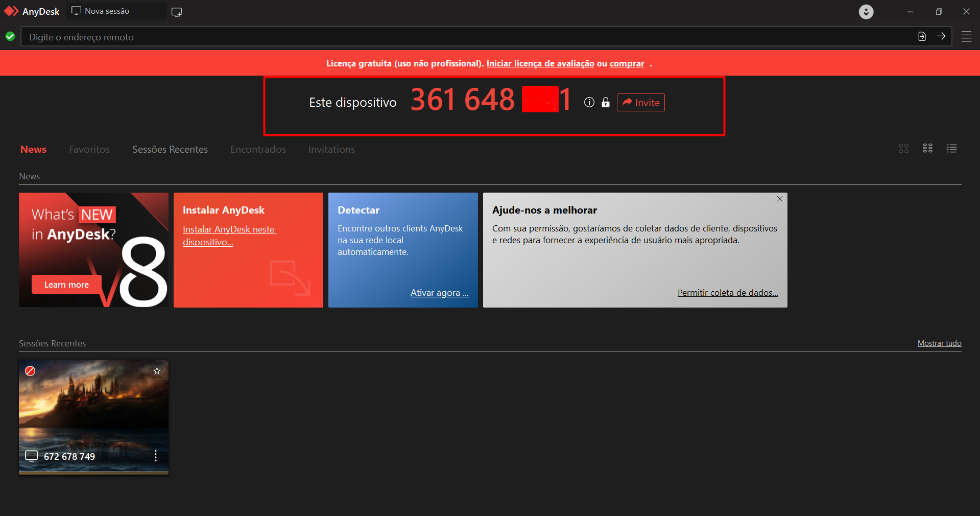Switch to the News tab
Viewport: 980px width, 516px height.
coord(33,149)
